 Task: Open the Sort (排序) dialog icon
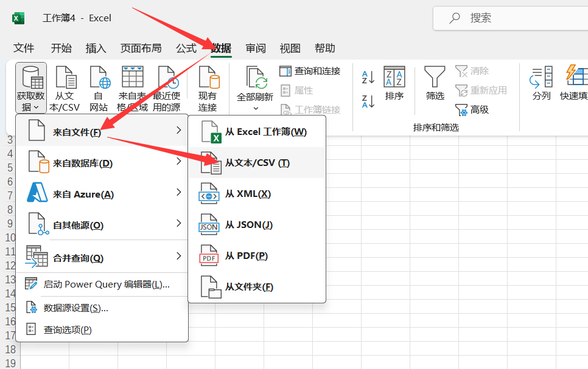pyautogui.click(x=394, y=79)
